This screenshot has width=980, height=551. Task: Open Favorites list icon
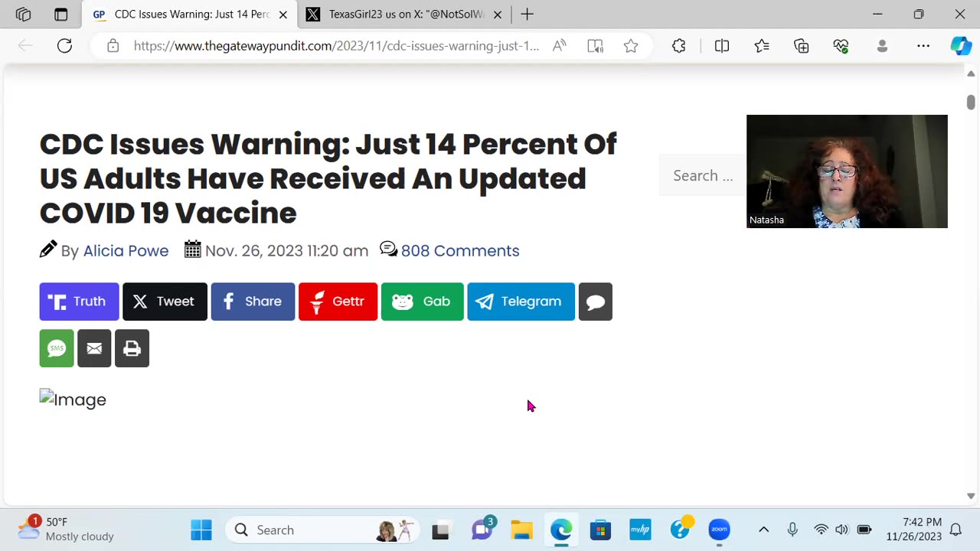(762, 46)
